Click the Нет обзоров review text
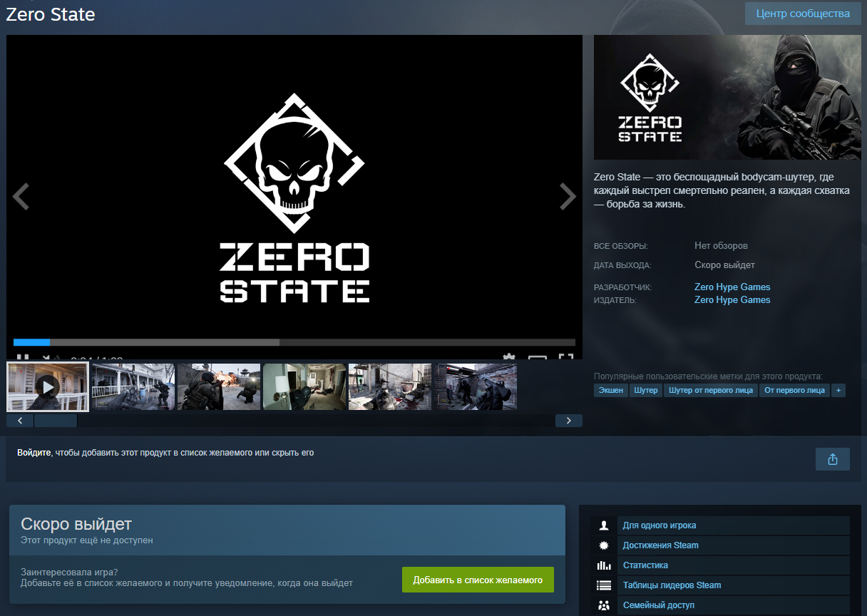867x616 pixels. [x=721, y=246]
